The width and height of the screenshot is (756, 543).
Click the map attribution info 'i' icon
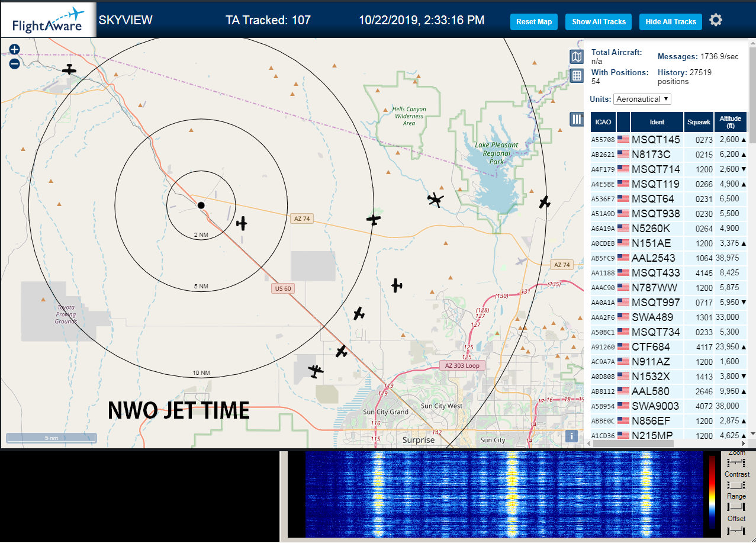click(571, 436)
